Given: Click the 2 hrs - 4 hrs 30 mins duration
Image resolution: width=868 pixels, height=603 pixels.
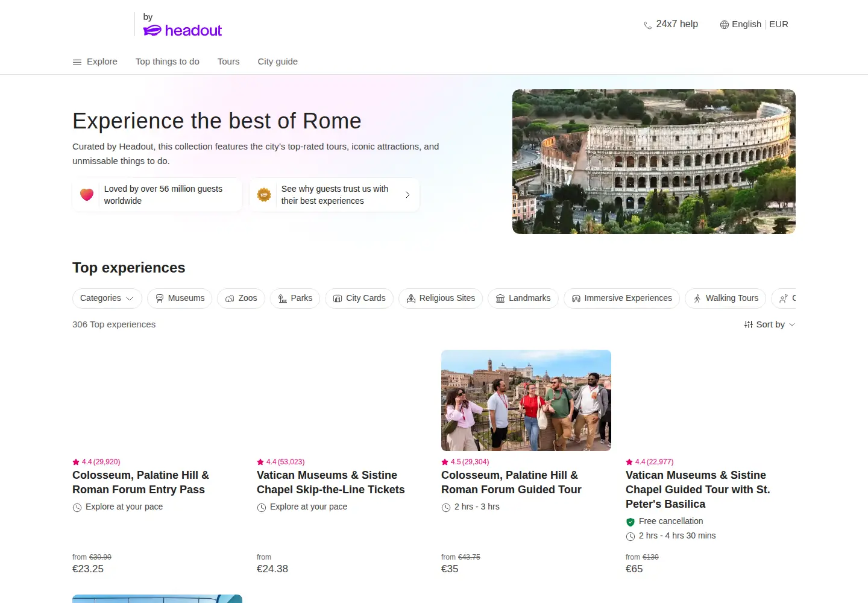Looking at the screenshot, I should click(678, 535).
